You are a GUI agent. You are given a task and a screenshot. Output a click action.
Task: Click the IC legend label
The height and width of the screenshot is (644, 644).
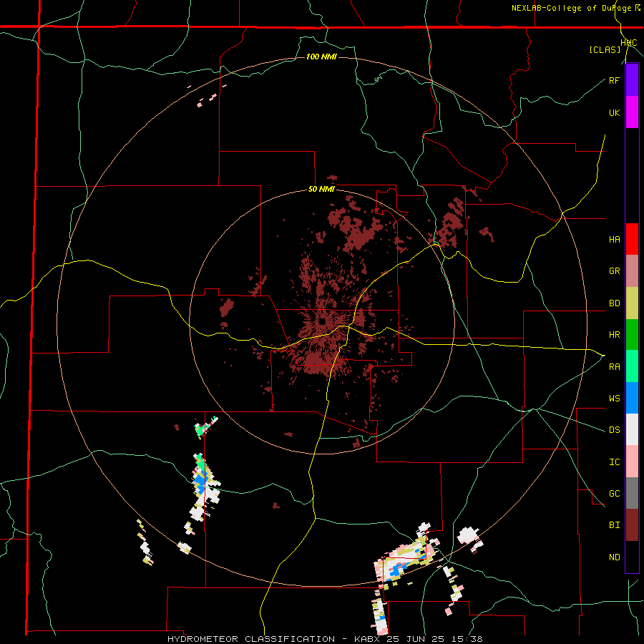pos(615,462)
